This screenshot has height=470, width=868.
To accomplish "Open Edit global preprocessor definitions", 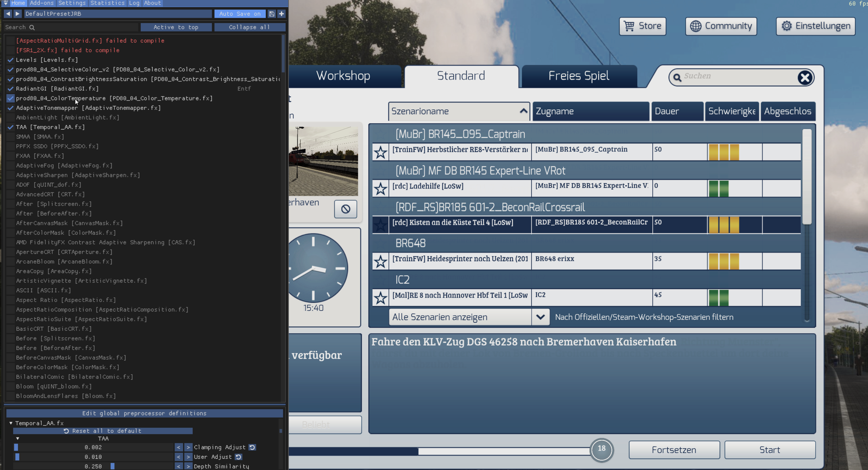I will [144, 414].
